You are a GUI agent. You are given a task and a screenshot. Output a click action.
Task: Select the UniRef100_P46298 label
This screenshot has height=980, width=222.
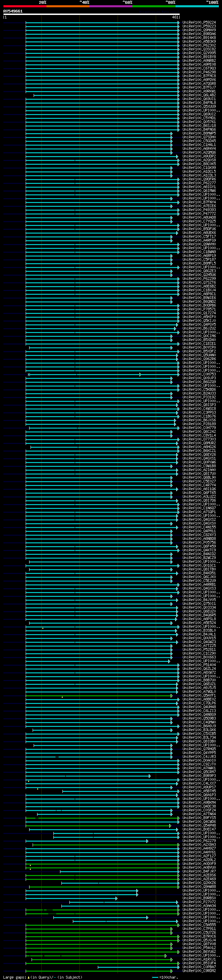(199, 72)
